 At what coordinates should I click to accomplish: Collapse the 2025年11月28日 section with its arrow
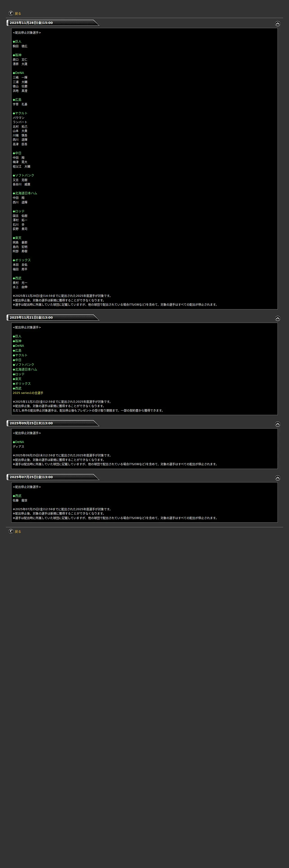pyautogui.click(x=278, y=24)
